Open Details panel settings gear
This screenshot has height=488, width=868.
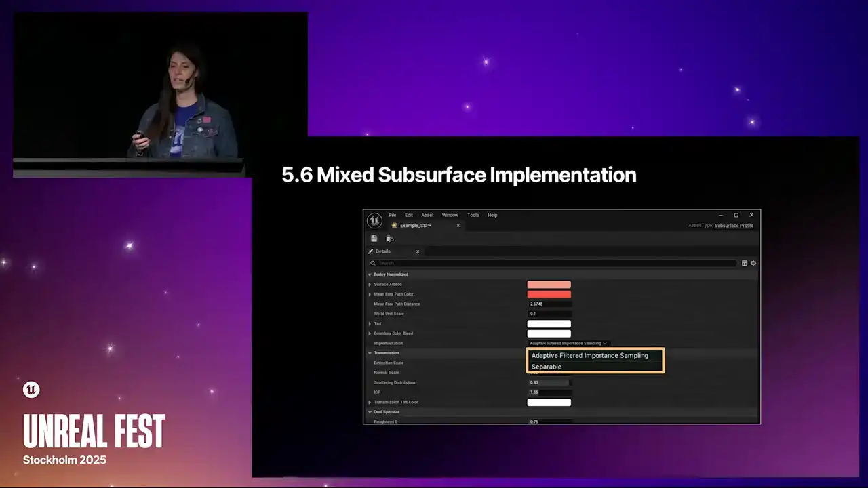753,263
